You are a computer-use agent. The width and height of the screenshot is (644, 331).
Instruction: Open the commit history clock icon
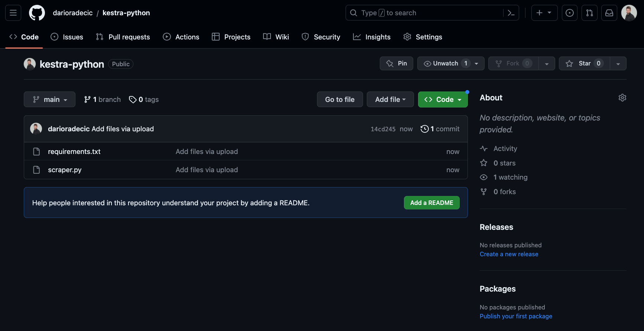click(x=424, y=129)
